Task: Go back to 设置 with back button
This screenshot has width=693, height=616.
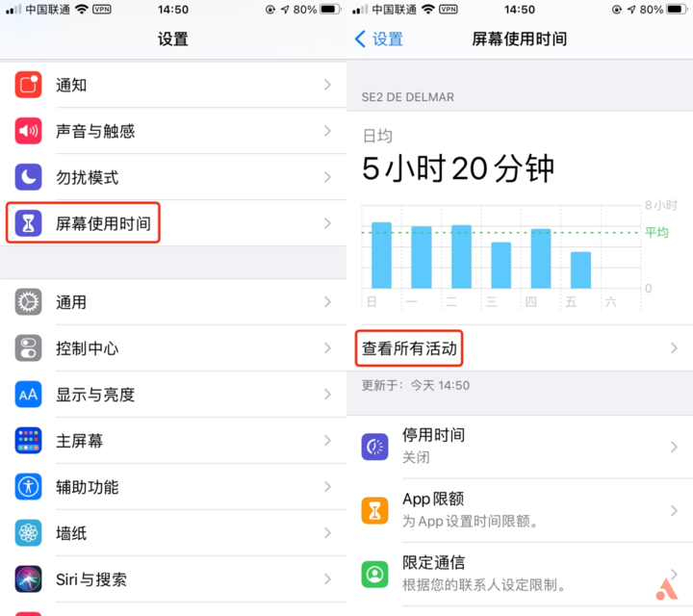Action: point(379,38)
